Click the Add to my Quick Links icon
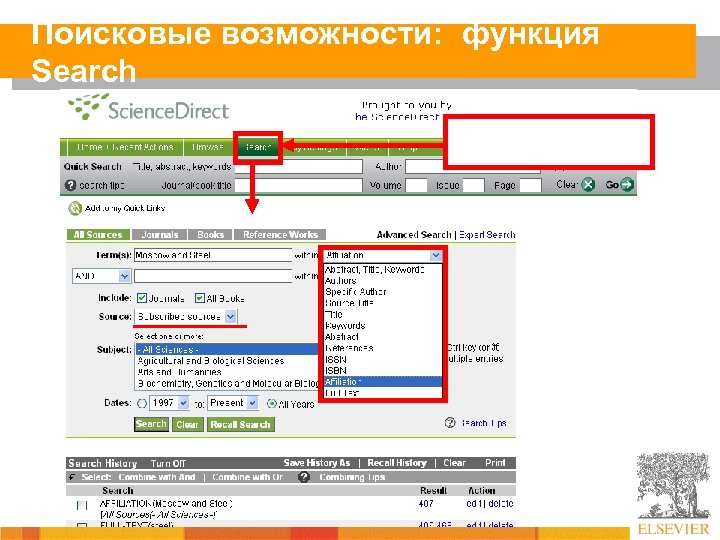Screen dimensions: 720x540 [75, 208]
